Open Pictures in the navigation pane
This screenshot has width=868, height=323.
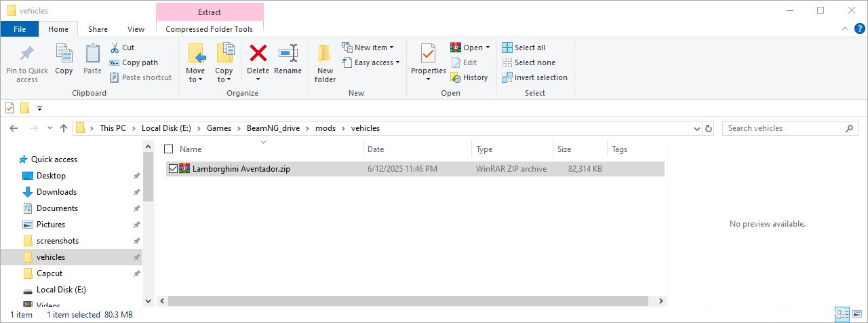(51, 225)
